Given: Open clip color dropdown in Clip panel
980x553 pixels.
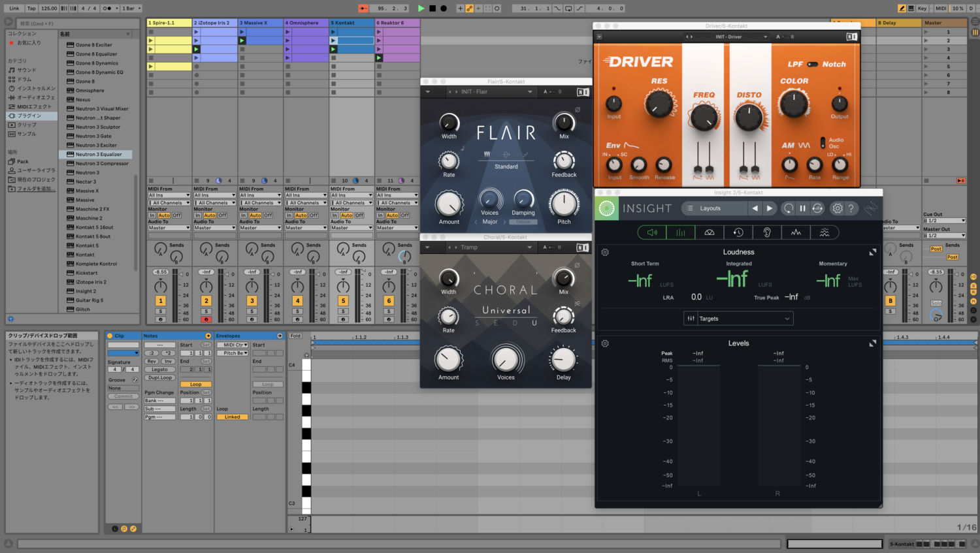Looking at the screenshot, I should coord(123,353).
